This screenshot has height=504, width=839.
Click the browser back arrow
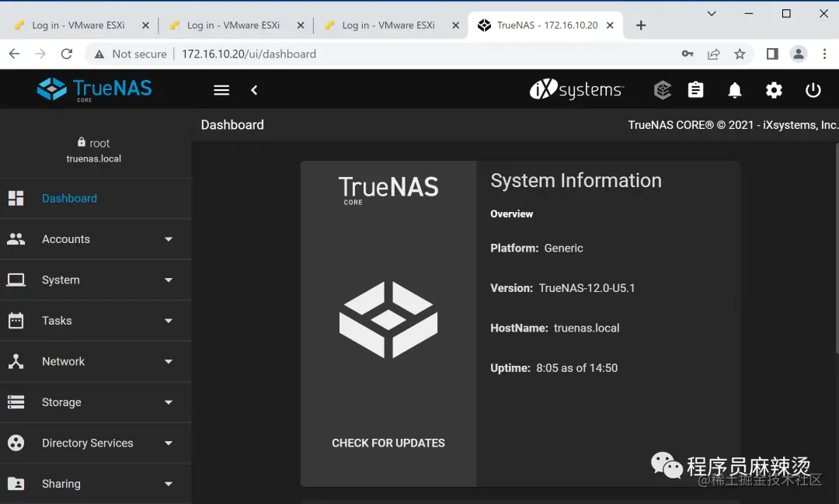pos(15,54)
